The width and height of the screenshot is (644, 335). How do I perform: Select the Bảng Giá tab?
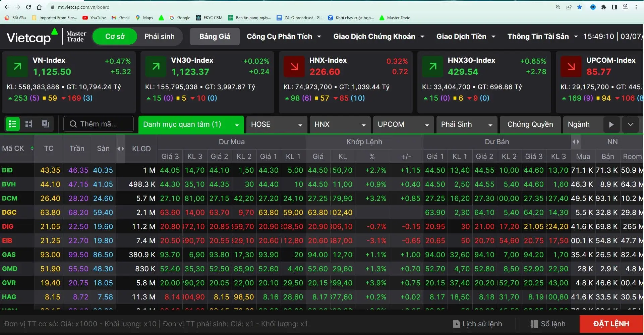[215, 37]
